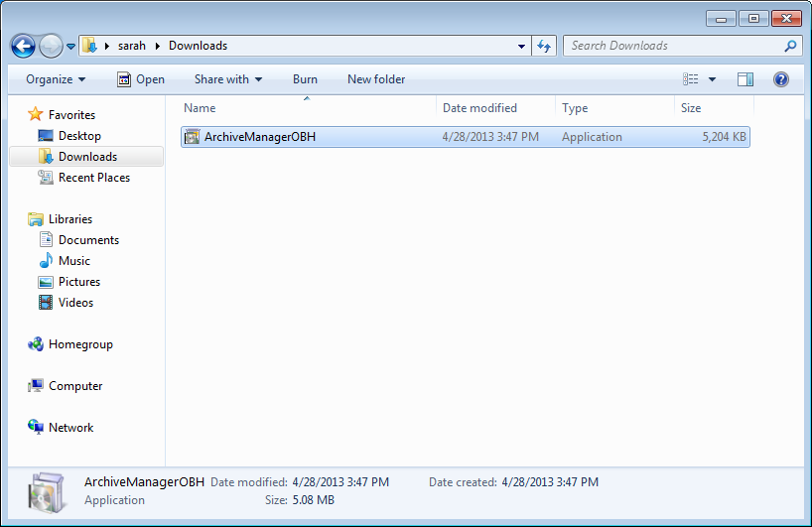Open the Pictures library
This screenshot has width=812, height=527.
click(79, 282)
